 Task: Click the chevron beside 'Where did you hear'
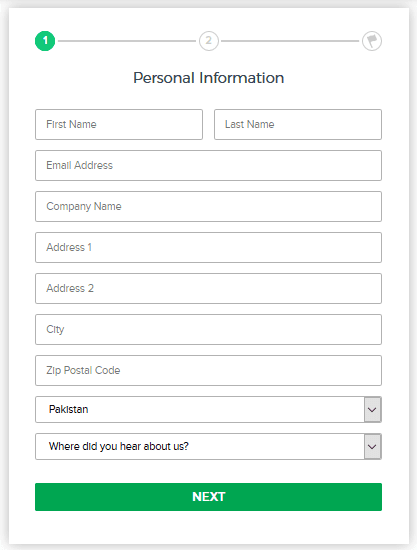pyautogui.click(x=372, y=447)
